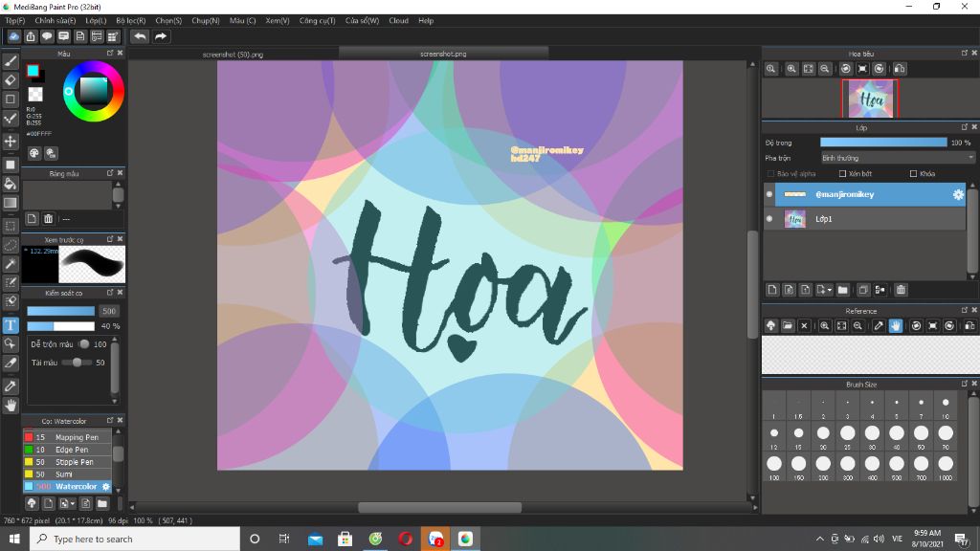Zoom in on the Navigator panel
The image size is (980, 551).
791,69
